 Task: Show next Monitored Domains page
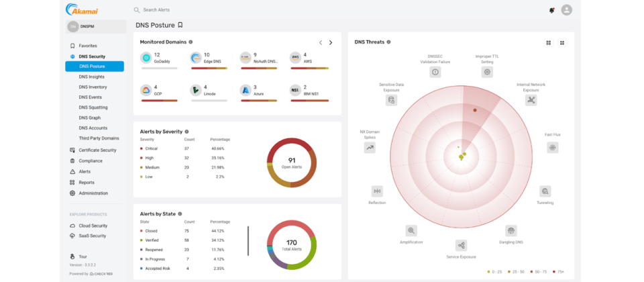coord(331,42)
